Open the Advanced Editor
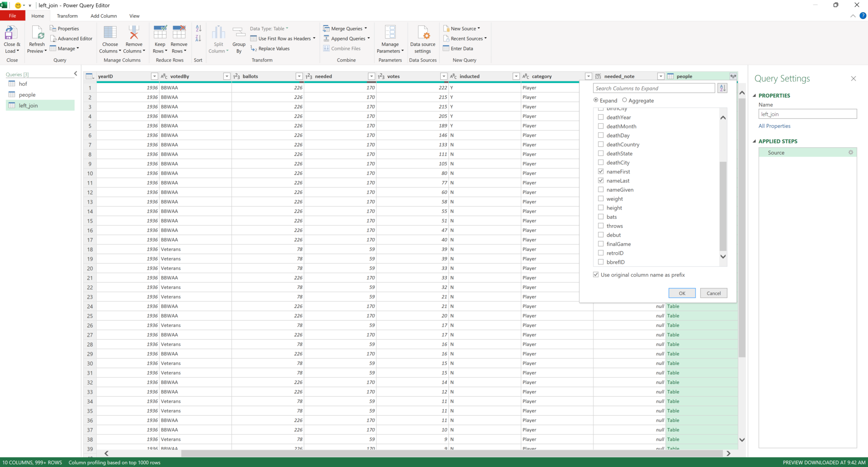The image size is (868, 467). (71, 38)
